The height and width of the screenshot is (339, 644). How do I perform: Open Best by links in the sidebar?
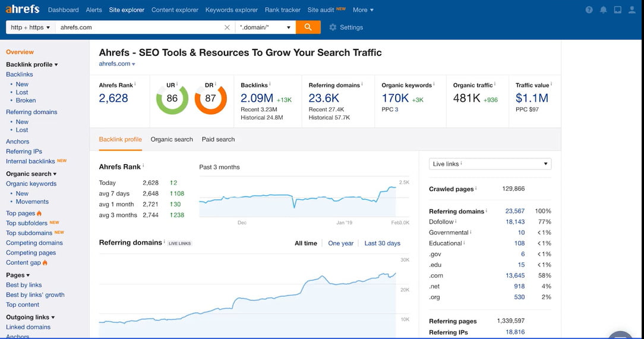tap(24, 285)
